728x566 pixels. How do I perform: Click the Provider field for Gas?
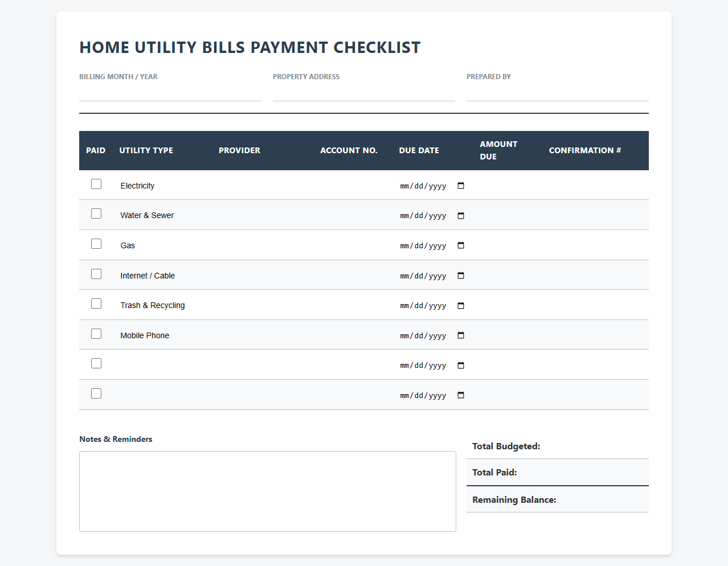click(x=263, y=245)
